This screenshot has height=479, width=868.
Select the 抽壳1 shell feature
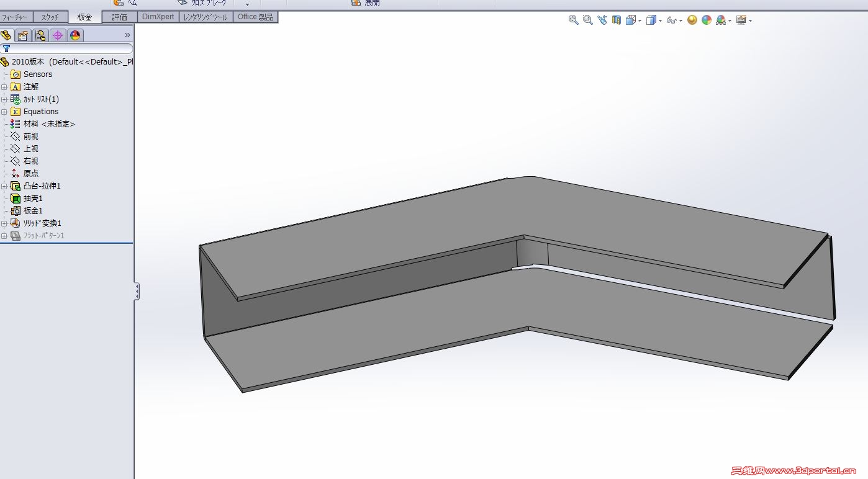pos(33,199)
